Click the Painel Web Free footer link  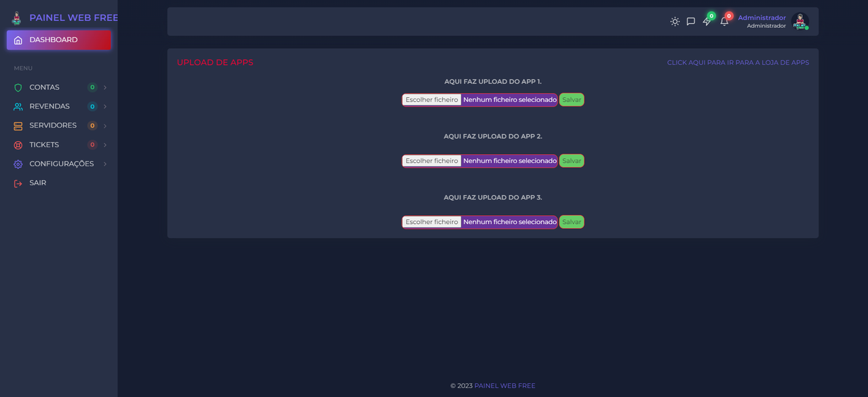(505, 385)
